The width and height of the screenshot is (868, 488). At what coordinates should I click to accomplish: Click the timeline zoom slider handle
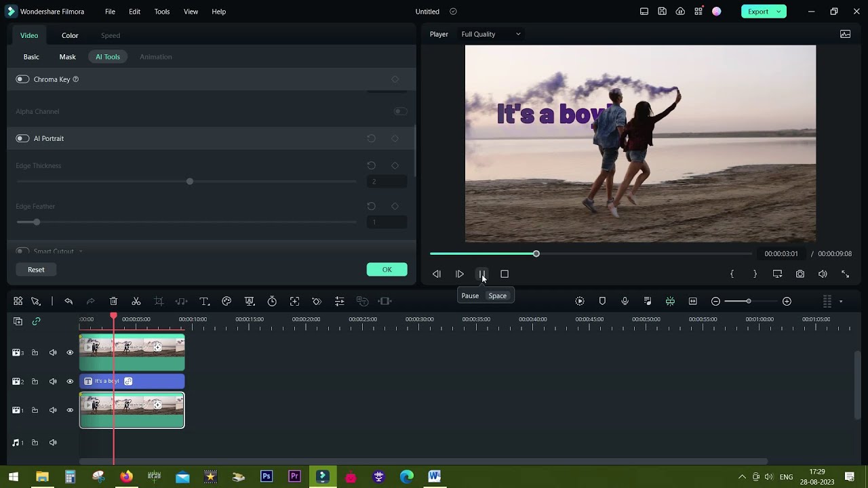[749, 301]
